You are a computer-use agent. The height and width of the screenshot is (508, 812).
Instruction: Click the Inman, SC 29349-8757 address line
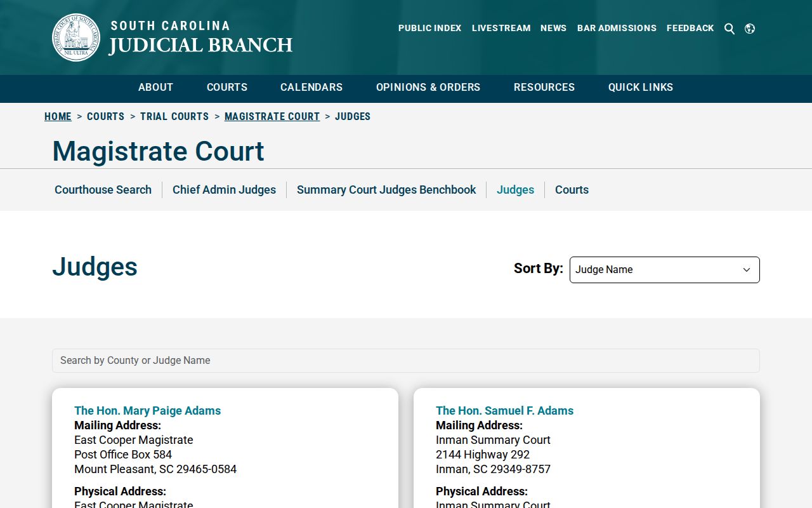coord(493,469)
